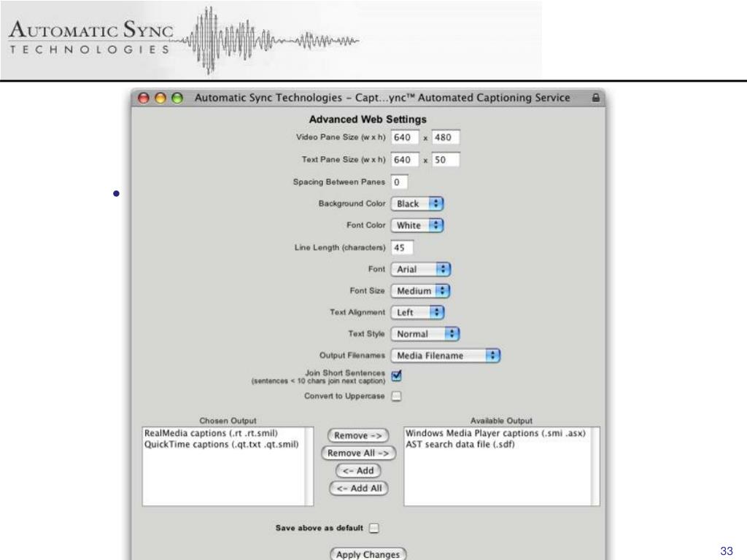Select AST search data file (.sdf)
The height and width of the screenshot is (560, 747).
[x=460, y=444]
